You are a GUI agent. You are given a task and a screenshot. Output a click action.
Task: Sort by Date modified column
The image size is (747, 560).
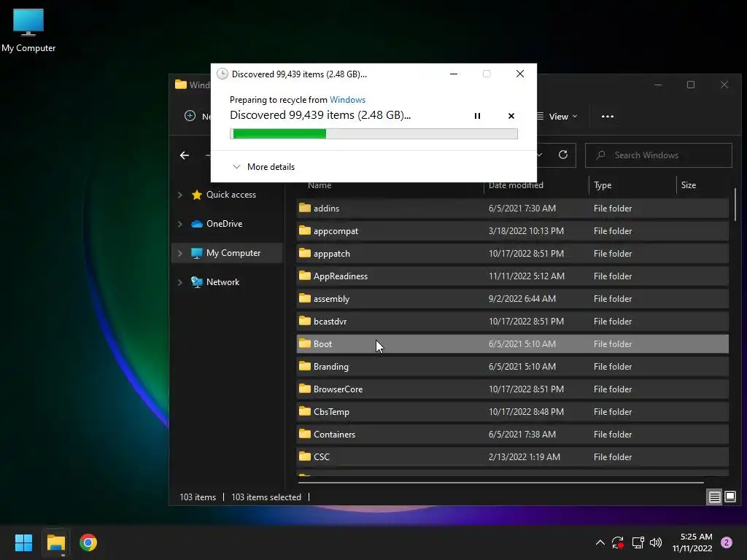516,185
